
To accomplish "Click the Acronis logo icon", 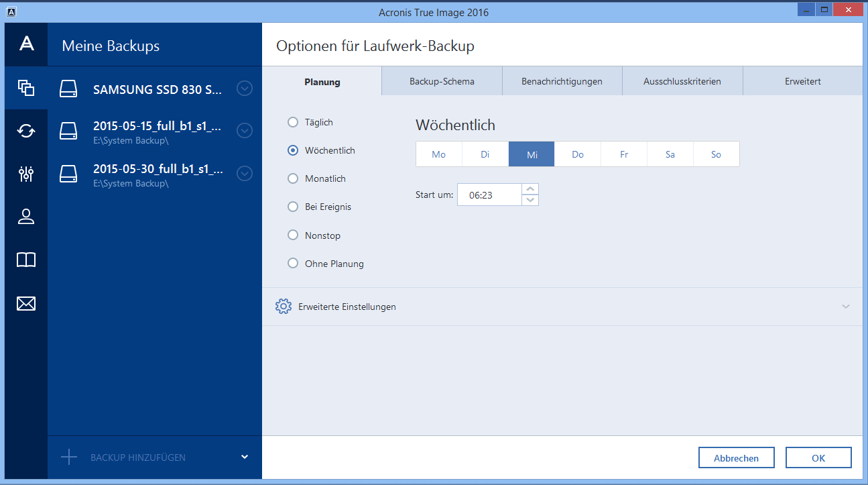I will click(26, 44).
